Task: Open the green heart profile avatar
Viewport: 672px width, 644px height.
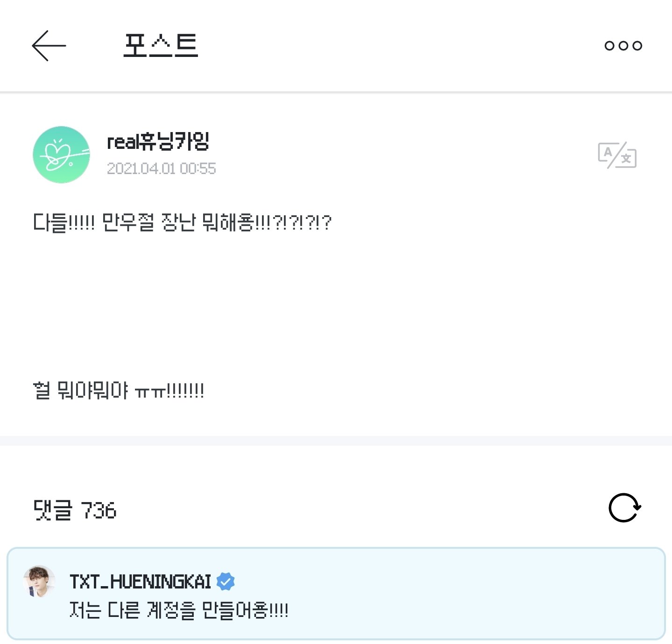Action: click(61, 154)
